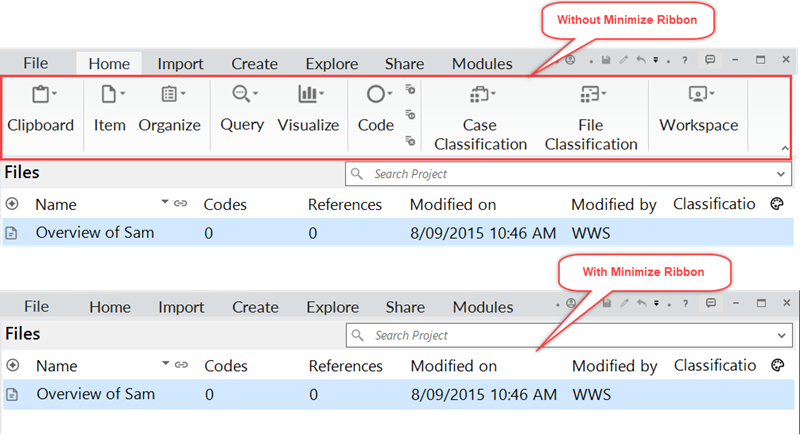
Task: Open the Workspace ribbon icon
Action: [x=697, y=94]
